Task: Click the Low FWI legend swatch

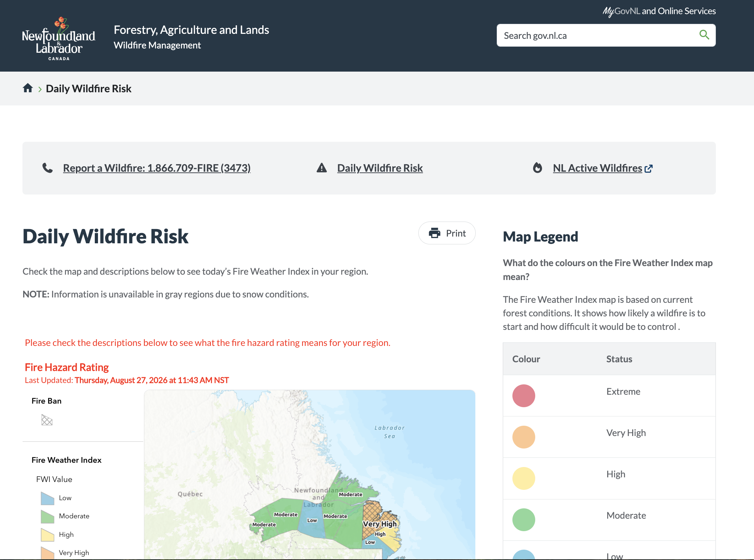Action: (x=47, y=498)
